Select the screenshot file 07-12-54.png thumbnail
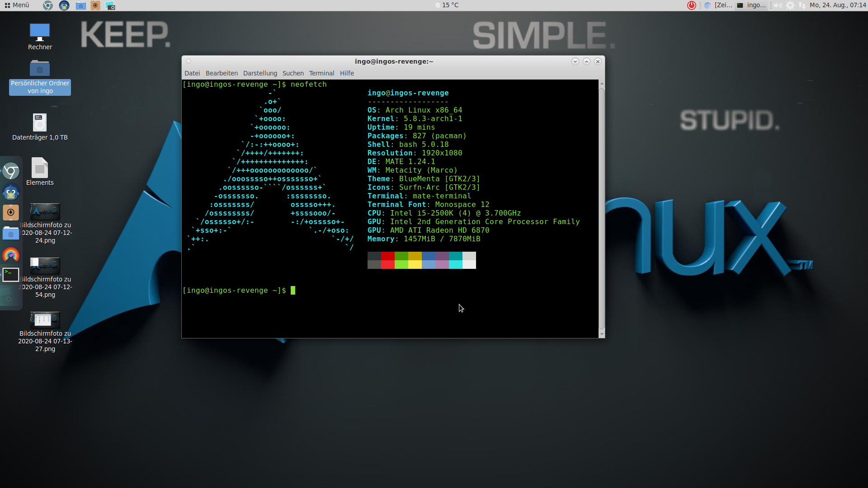868x488 pixels. (45, 266)
